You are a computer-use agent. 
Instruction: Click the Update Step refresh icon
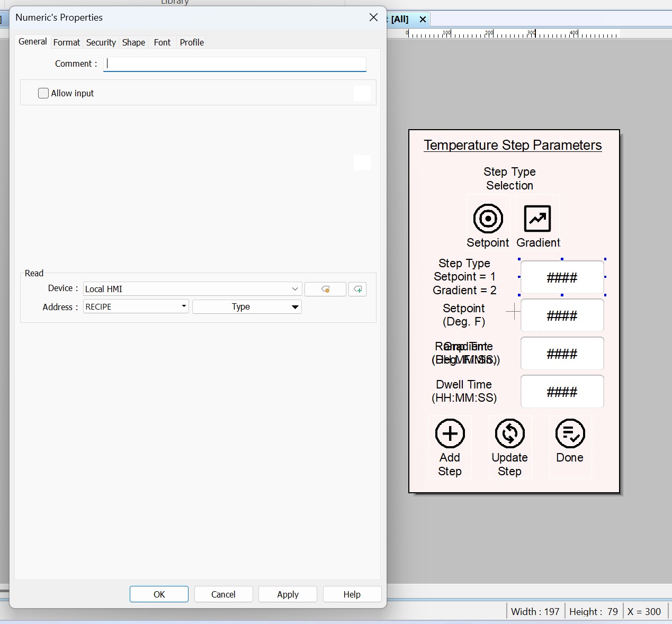509,433
